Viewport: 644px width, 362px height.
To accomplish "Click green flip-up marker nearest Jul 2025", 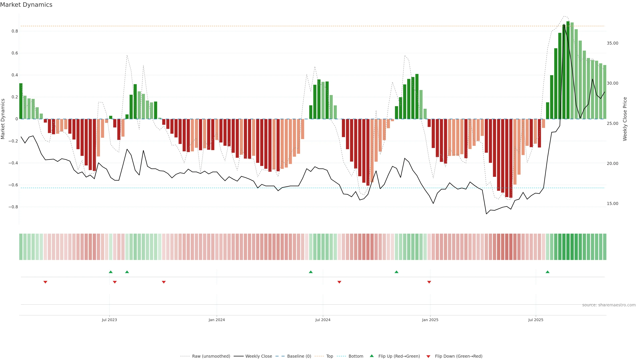I will 548,272.
